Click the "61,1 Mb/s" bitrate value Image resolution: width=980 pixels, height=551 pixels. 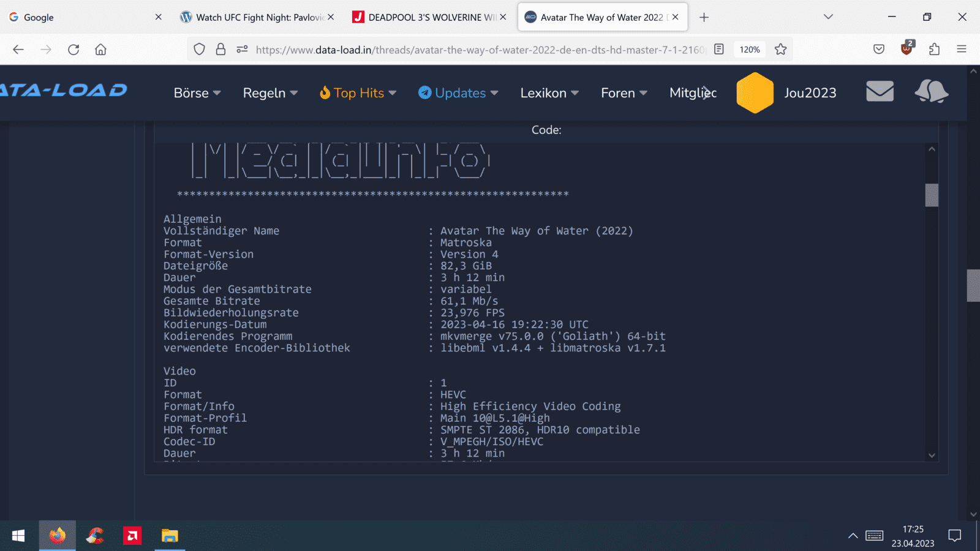point(469,301)
